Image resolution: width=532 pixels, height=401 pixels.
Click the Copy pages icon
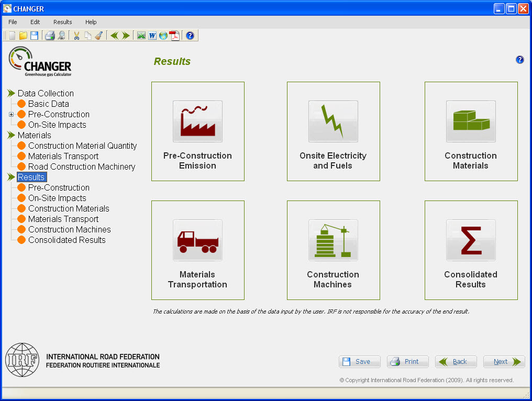pos(88,36)
